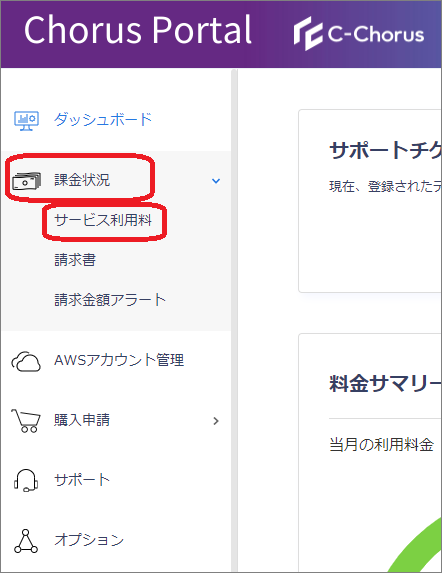This screenshot has height=573, width=442.
Task: Open the サポート sidebar item
Action: 82,480
